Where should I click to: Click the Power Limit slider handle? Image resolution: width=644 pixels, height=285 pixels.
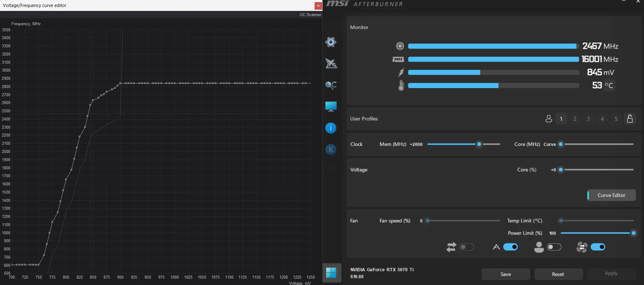point(634,233)
